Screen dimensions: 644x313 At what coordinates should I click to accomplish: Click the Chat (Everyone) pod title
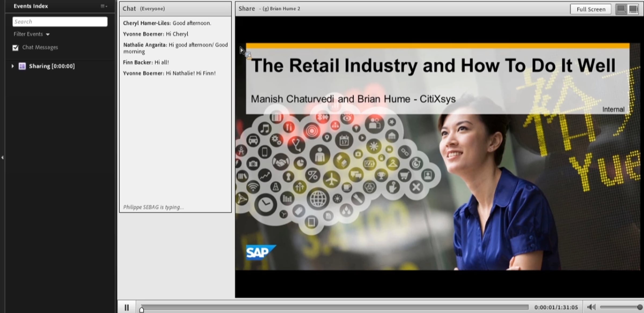pyautogui.click(x=144, y=9)
